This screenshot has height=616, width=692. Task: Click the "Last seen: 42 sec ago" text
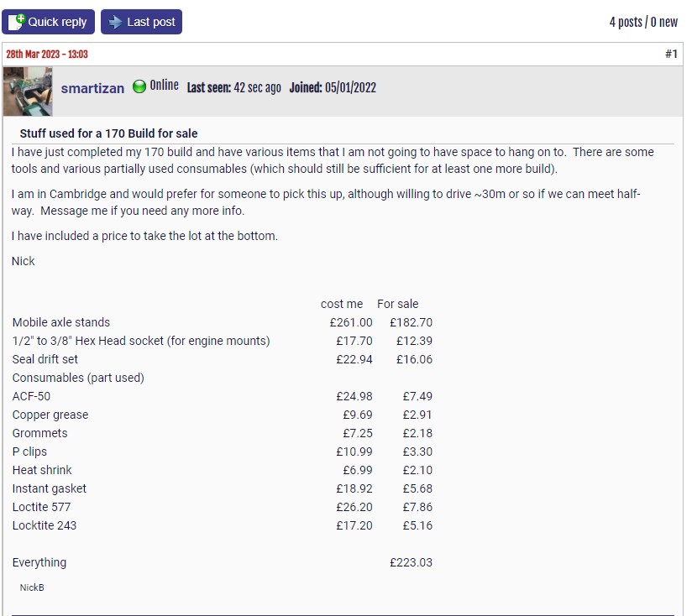[x=233, y=87]
